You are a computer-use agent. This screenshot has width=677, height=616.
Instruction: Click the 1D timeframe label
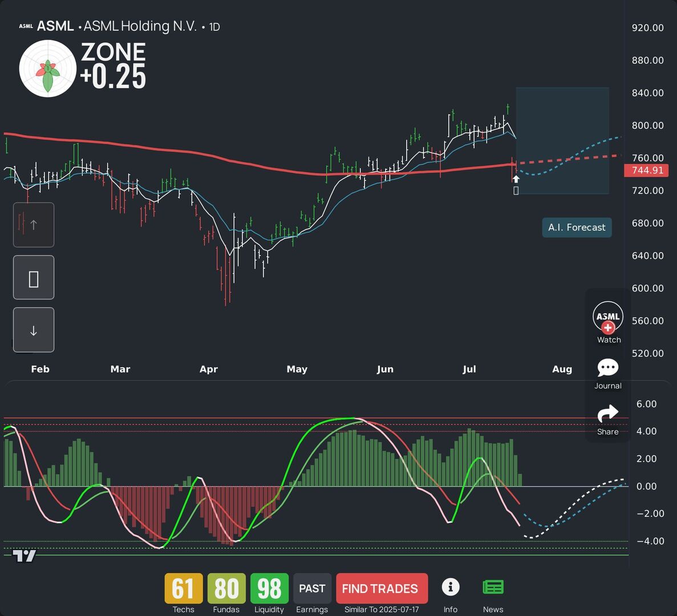click(214, 27)
